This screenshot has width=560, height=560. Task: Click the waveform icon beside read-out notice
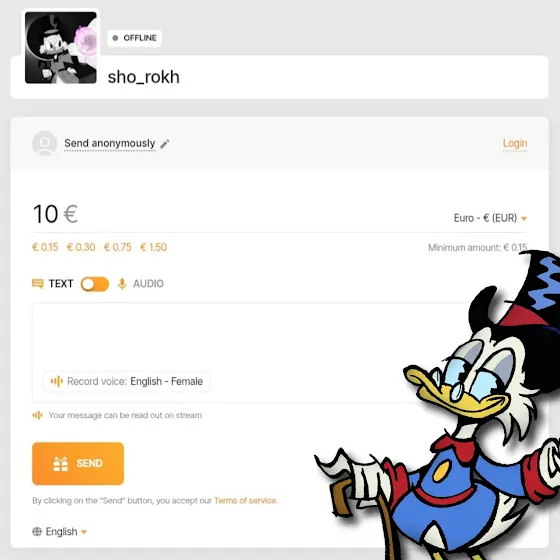point(38,415)
